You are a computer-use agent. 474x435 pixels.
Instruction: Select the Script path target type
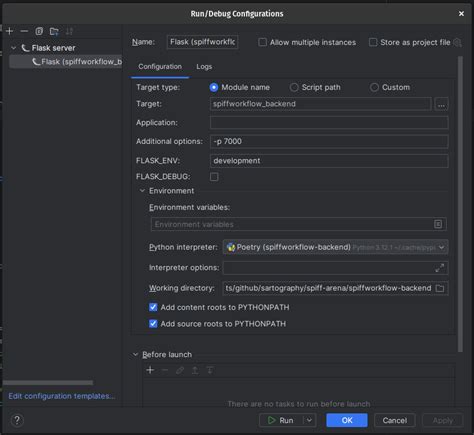[294, 87]
